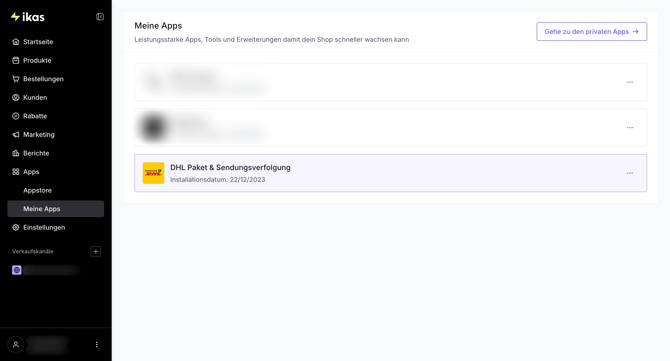
Task: Collapse the sidebar panel icon
Action: (100, 17)
